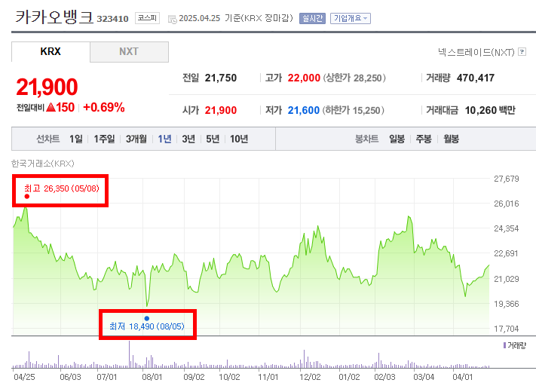536x392 pixels.
Task: Click the 04/25 date axis label
Action: [x=24, y=377]
